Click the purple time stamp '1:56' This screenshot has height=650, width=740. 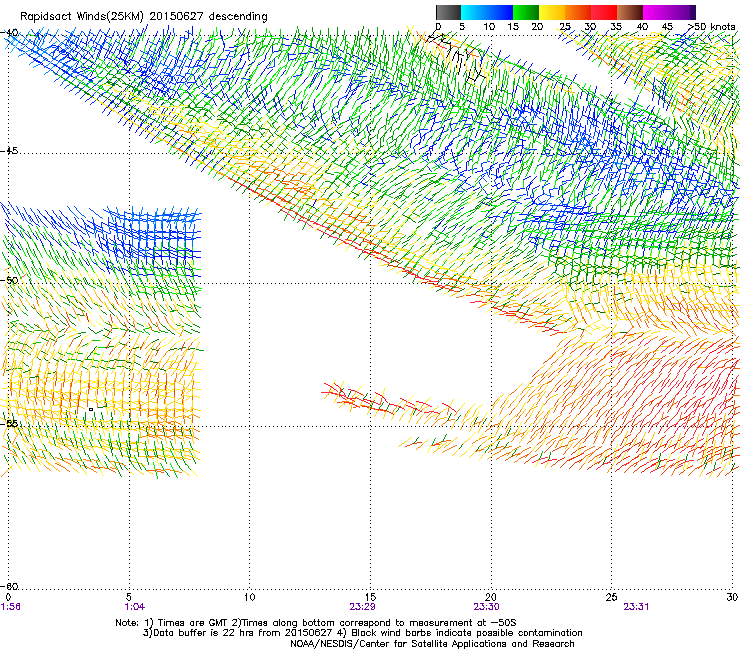coord(11,607)
